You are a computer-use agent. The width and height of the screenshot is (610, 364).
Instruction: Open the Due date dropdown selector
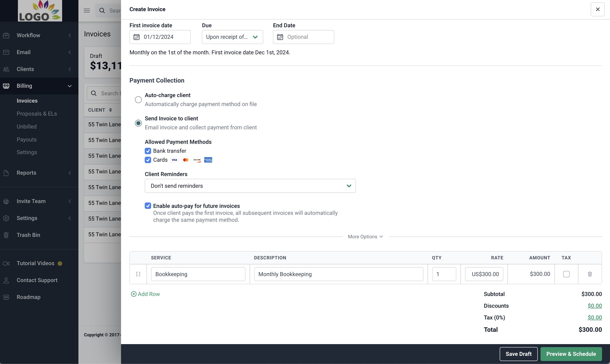(x=232, y=37)
